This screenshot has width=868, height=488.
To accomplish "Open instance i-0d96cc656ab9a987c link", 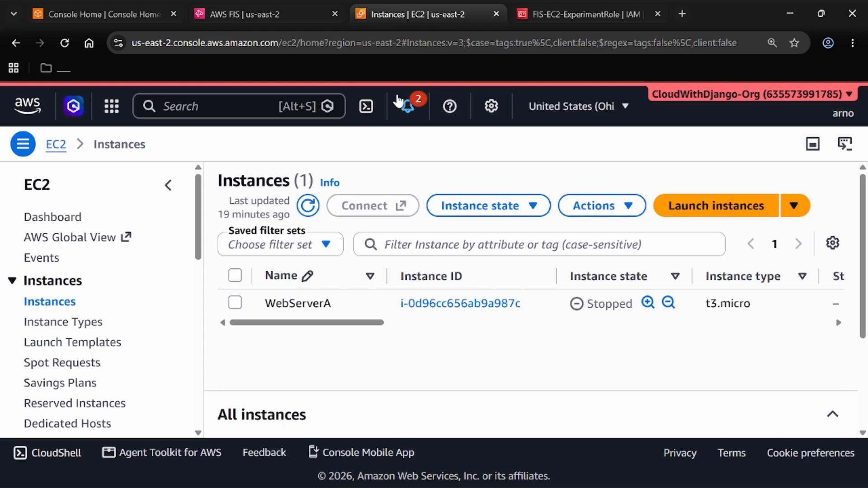I will [x=460, y=303].
